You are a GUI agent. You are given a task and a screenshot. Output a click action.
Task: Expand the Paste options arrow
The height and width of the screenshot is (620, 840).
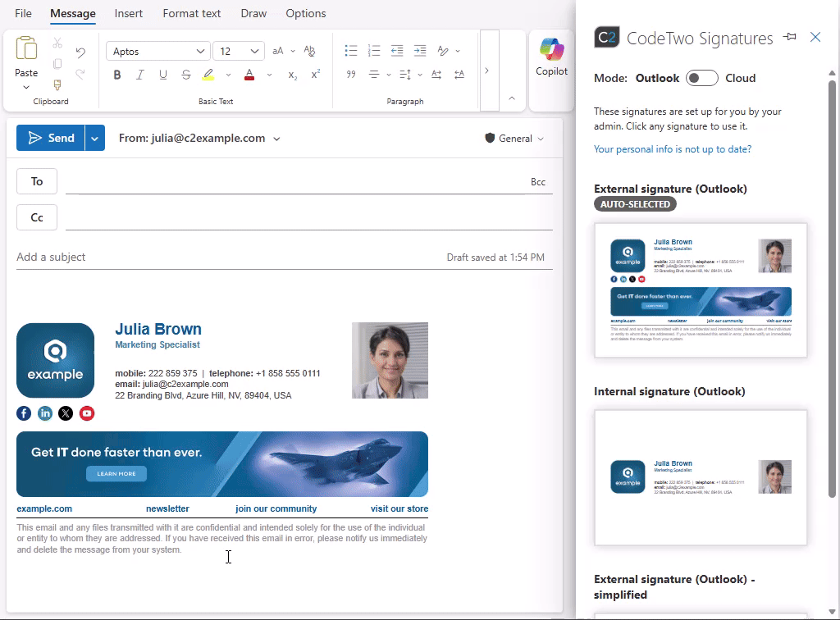point(26,87)
